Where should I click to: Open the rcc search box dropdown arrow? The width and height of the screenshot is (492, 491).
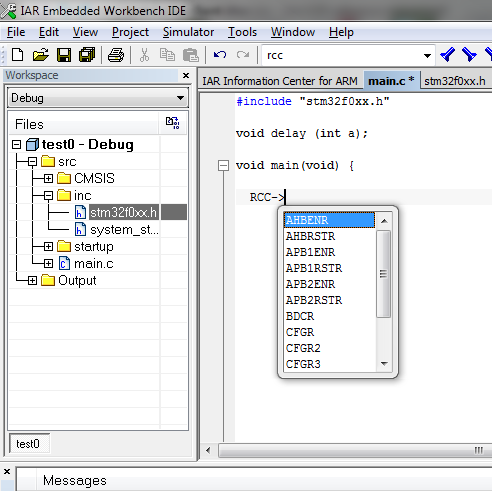click(x=427, y=55)
